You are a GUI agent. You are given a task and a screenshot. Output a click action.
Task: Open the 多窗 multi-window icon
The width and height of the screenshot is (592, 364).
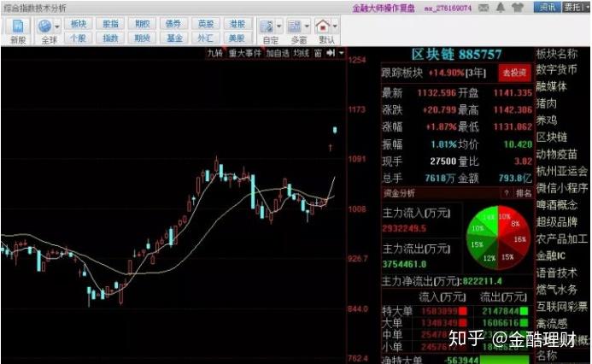pos(294,26)
